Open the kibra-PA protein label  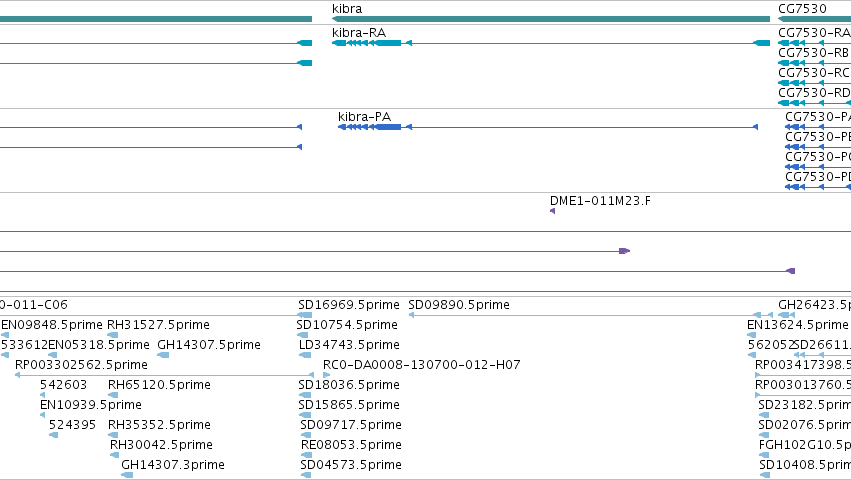coord(364,117)
